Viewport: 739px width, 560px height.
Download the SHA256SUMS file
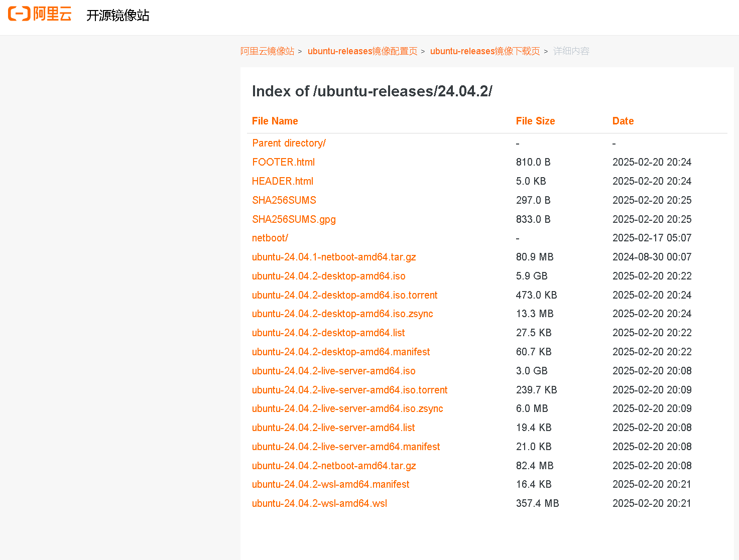tap(284, 200)
